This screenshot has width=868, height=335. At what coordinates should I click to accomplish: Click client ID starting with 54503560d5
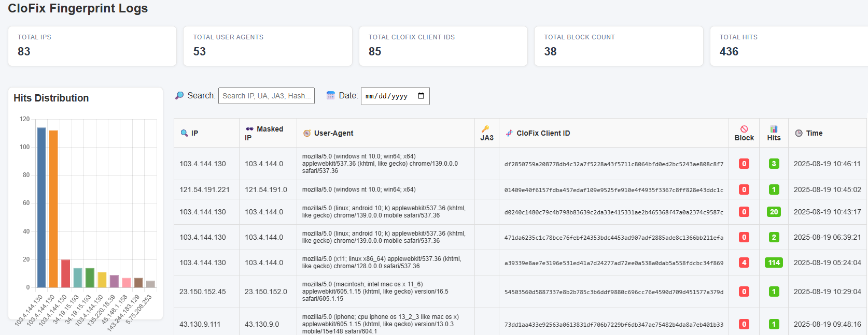point(614,292)
